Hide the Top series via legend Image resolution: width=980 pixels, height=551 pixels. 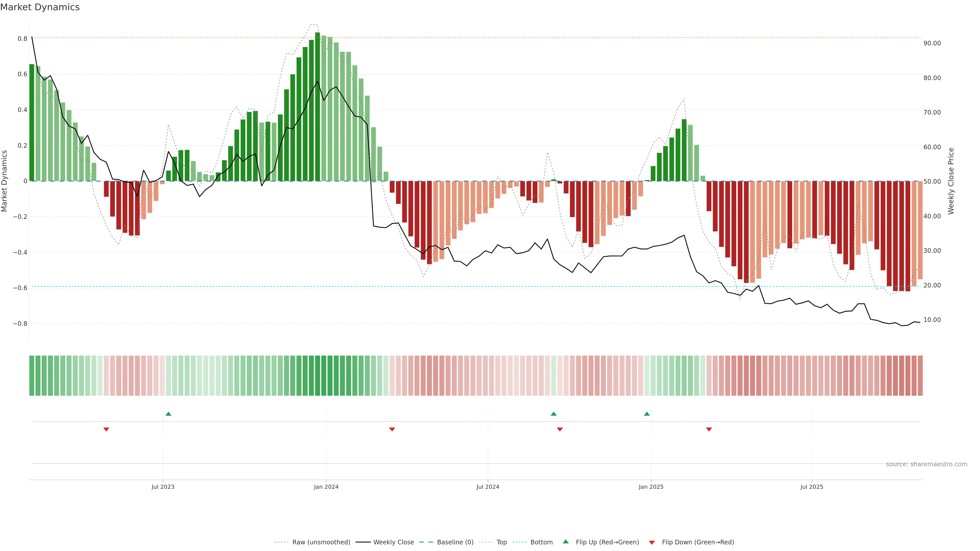coord(501,542)
